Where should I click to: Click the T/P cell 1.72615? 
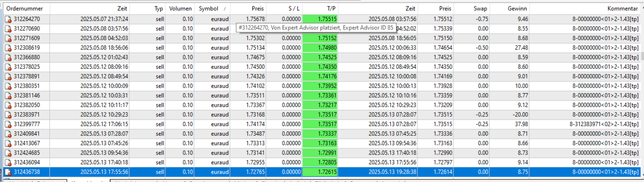coord(321,172)
